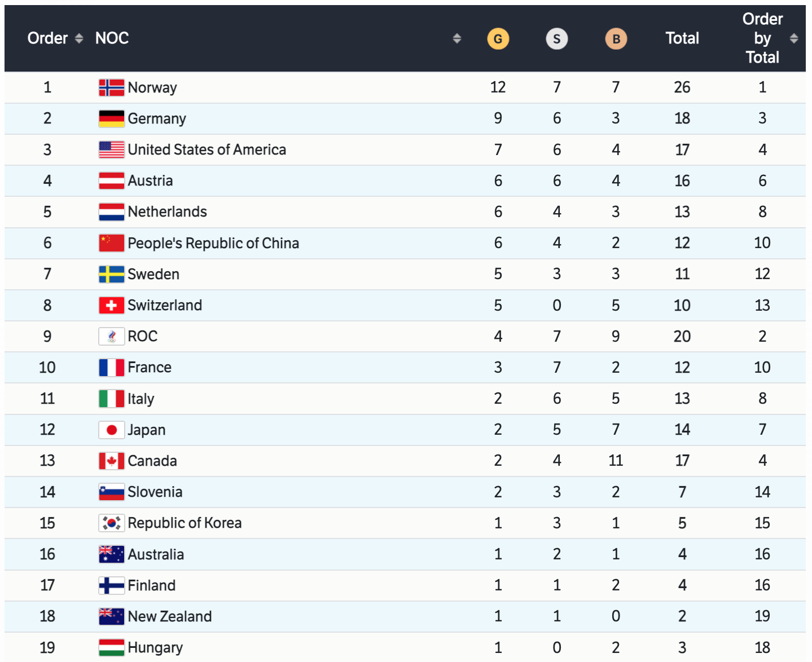Select the Netherlands country name
Screen dimensions: 812x662
167,211
